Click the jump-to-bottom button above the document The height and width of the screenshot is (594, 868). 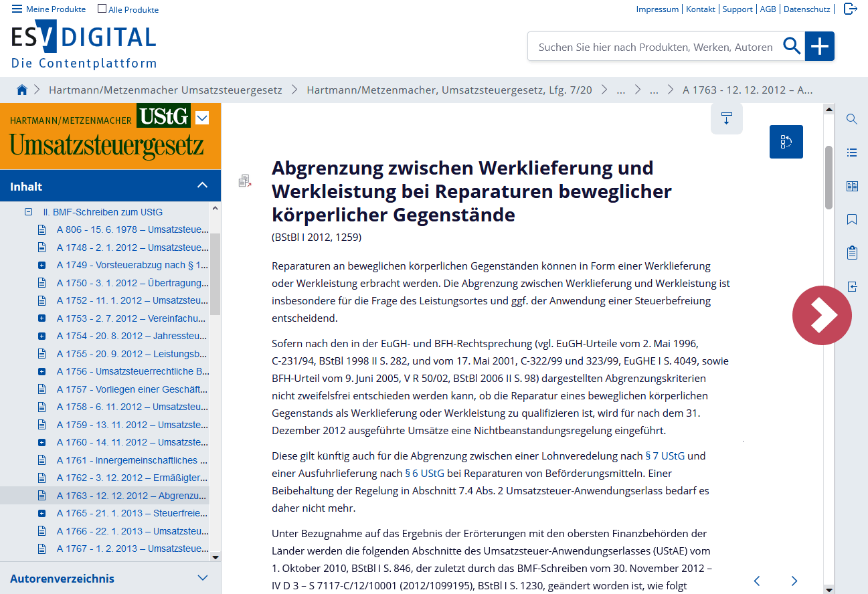click(727, 119)
